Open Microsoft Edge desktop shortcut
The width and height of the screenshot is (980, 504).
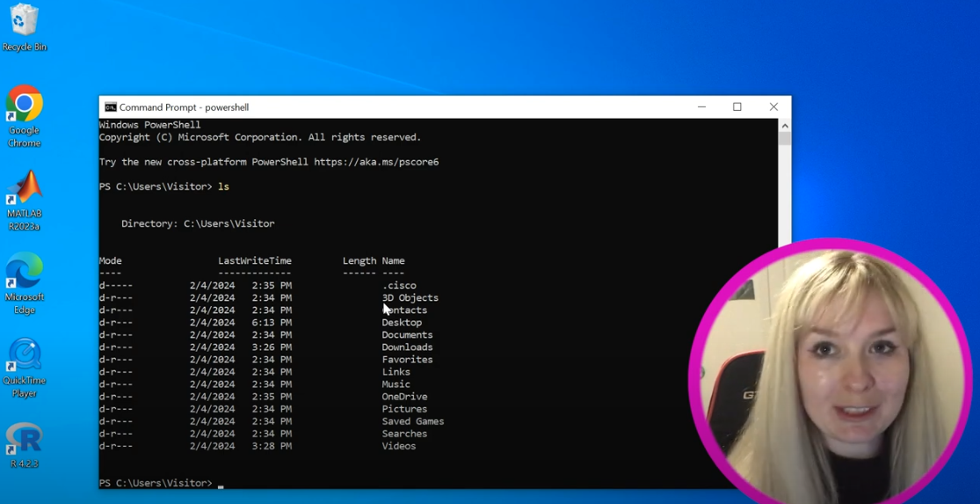pyautogui.click(x=25, y=283)
